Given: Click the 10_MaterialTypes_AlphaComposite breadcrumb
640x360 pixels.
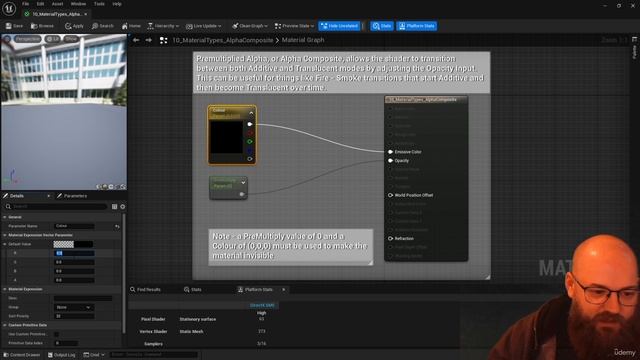Looking at the screenshot, I should [223, 40].
